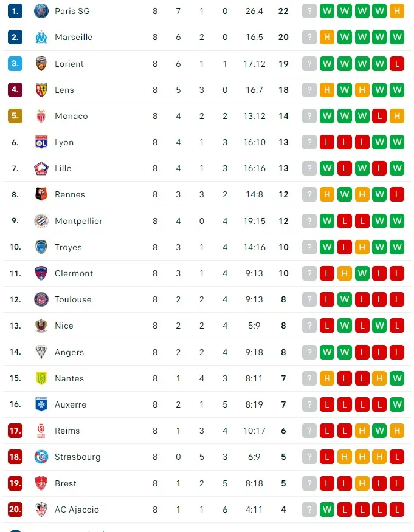Click the Rennes club logo

point(41,194)
